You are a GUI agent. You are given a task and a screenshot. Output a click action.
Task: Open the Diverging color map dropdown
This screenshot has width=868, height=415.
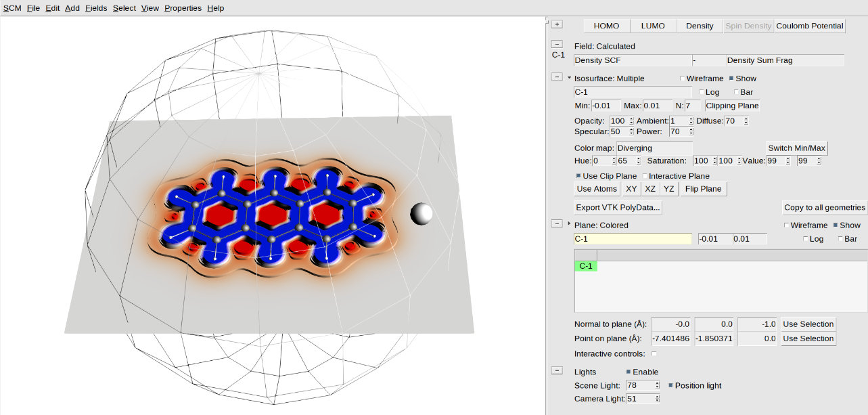[654, 148]
